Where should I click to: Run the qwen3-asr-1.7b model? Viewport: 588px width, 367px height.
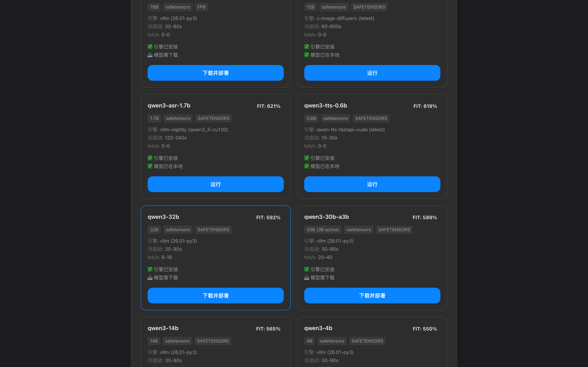coord(216,184)
